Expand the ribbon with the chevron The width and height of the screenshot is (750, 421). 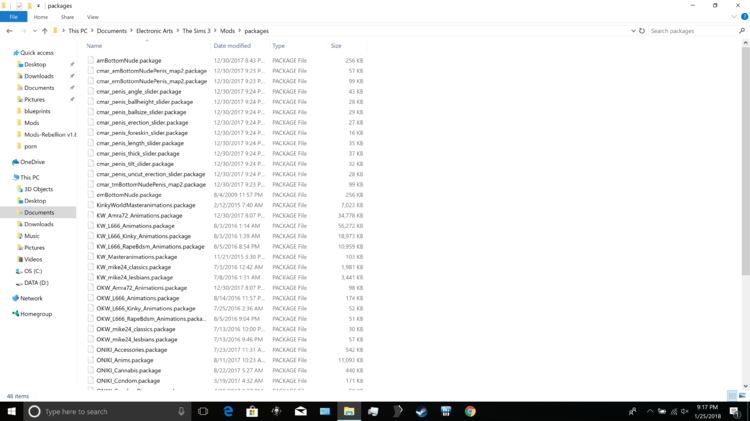point(734,17)
